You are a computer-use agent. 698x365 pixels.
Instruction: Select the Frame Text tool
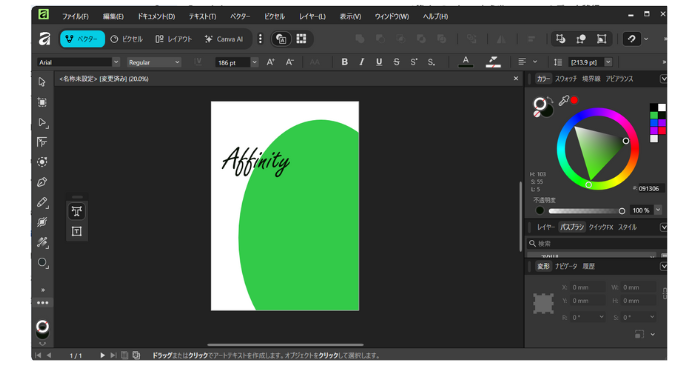pos(77,231)
